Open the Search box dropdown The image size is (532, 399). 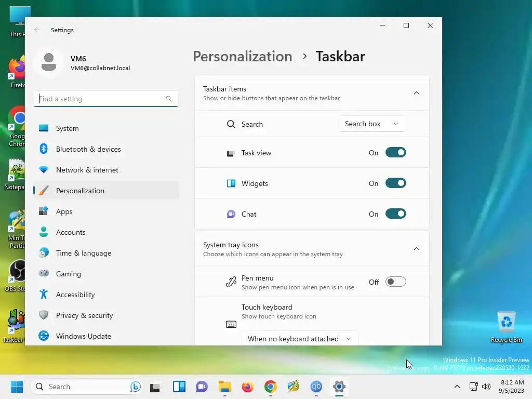[372, 124]
